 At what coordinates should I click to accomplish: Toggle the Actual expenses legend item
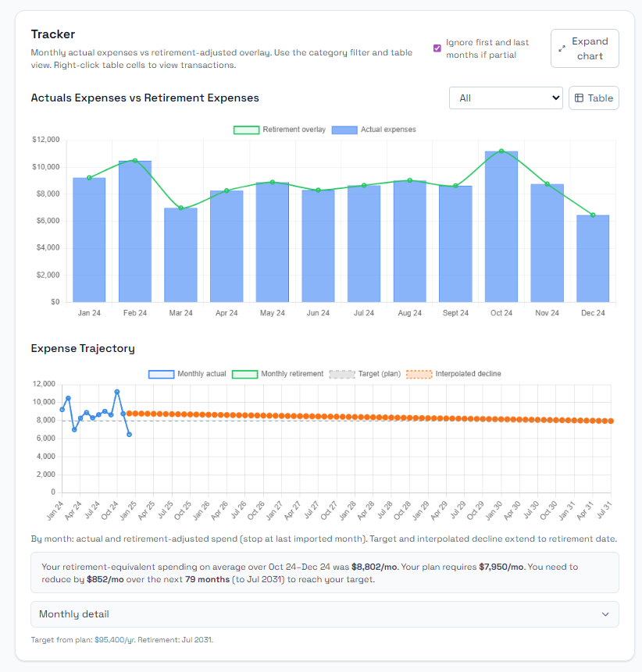tap(374, 130)
